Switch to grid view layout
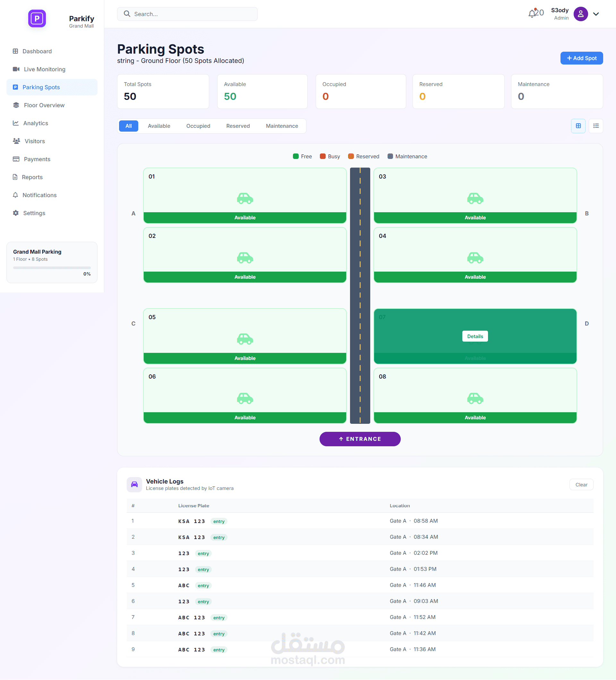The width and height of the screenshot is (616, 680). [x=578, y=126]
